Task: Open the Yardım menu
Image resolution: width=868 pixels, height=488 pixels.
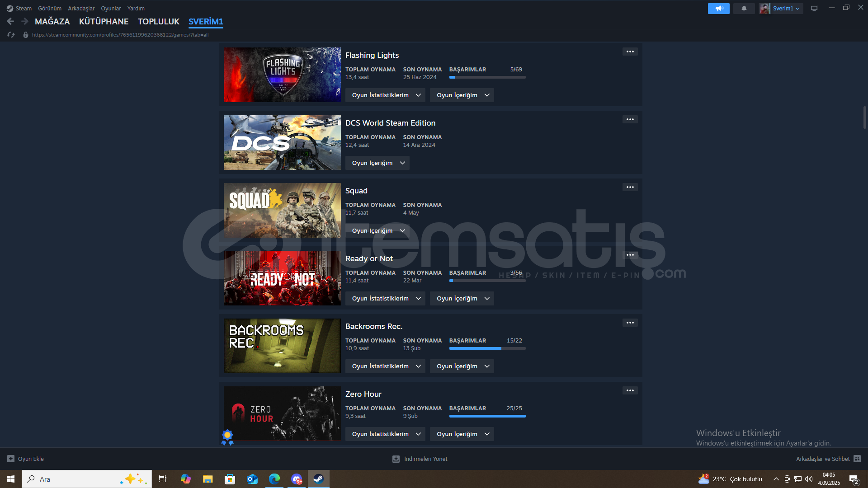Action: coord(136,8)
